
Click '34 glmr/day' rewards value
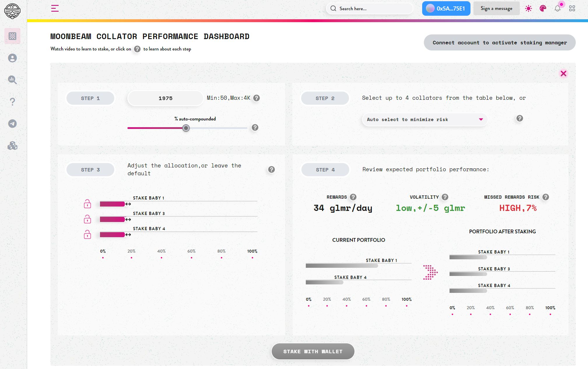[343, 208]
